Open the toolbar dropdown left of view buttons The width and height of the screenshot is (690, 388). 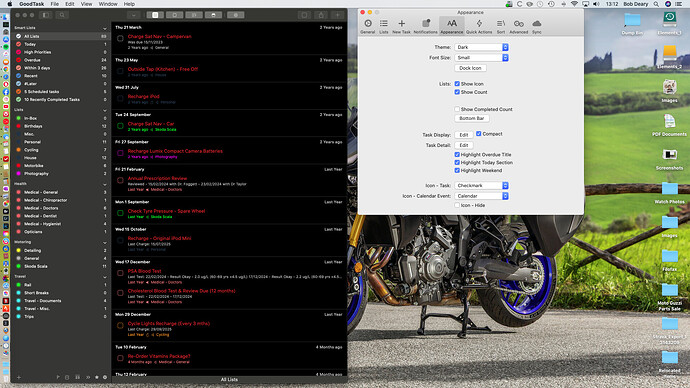coord(133,15)
